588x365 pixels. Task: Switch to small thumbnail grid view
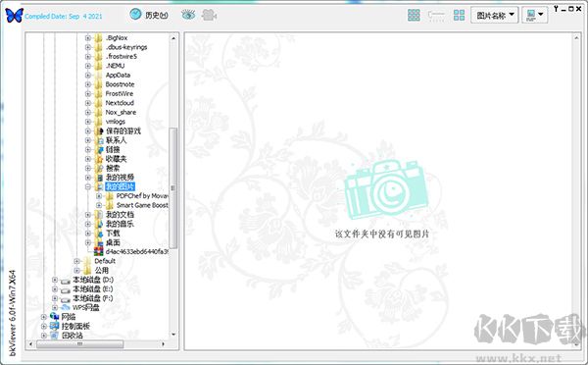coord(414,15)
